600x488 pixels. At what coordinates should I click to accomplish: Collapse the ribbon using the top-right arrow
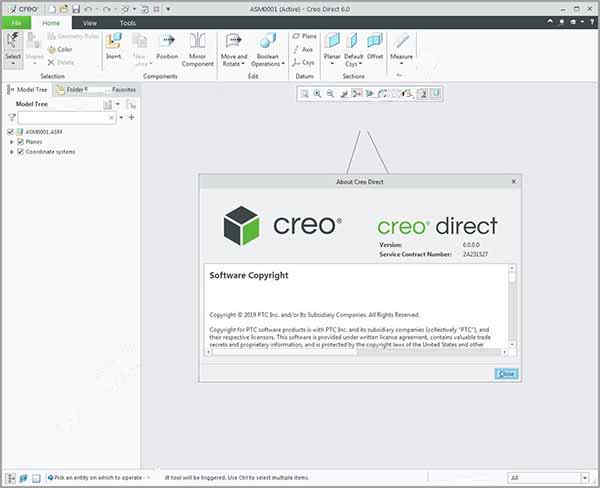click(550, 22)
